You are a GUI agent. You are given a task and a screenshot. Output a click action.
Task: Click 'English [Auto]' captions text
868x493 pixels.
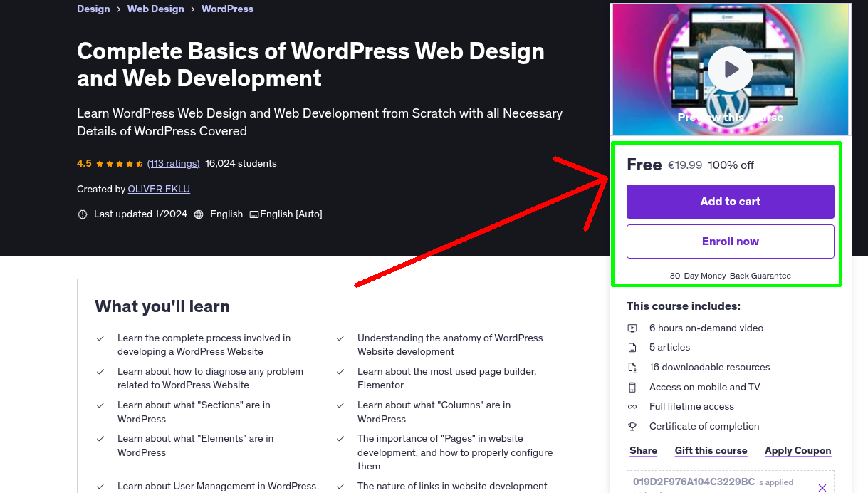[x=291, y=214]
